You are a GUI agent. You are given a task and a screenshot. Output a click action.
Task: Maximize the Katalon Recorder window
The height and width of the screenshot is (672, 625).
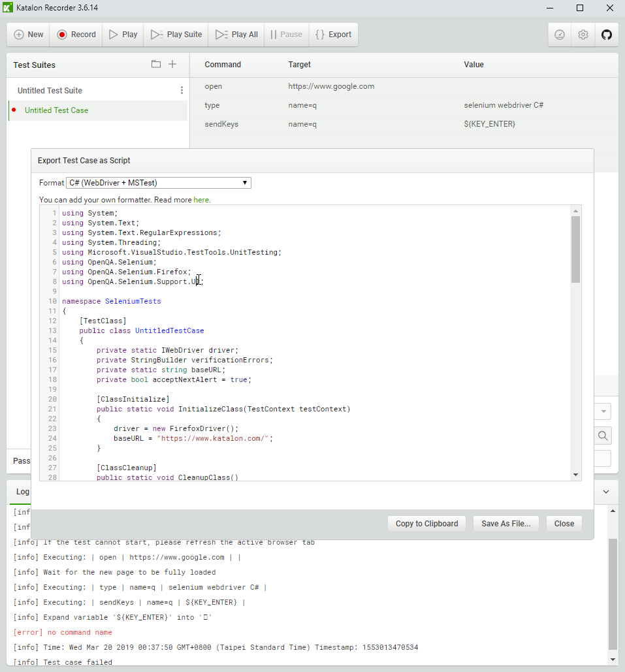tap(580, 8)
